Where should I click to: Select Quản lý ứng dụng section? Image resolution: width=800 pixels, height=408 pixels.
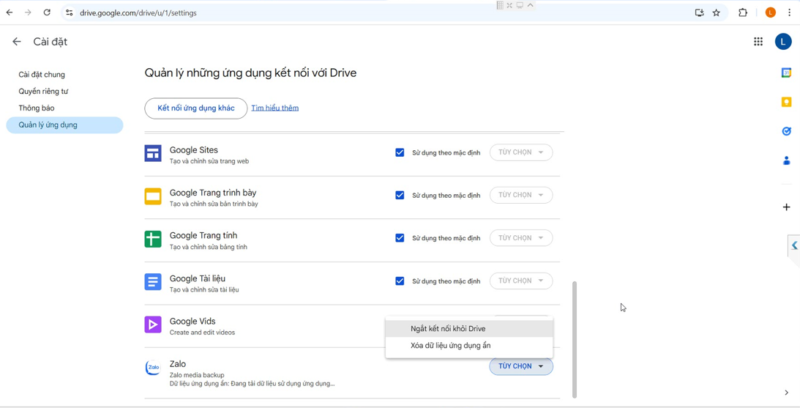click(64, 125)
